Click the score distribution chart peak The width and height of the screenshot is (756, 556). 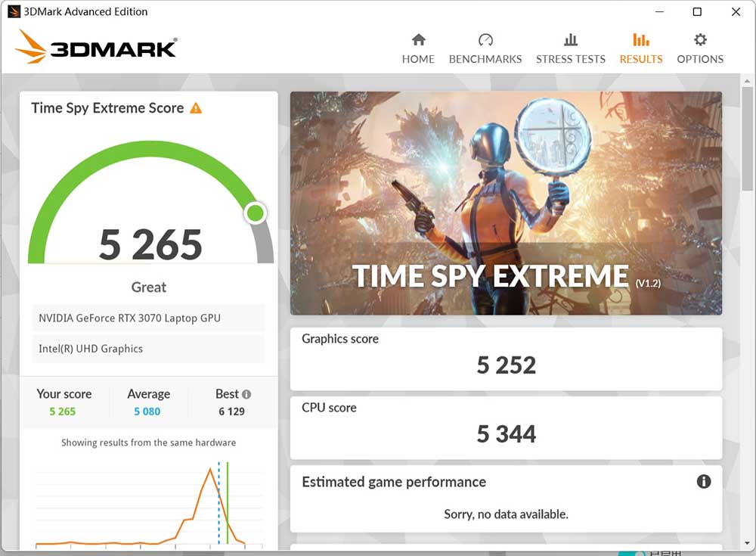pos(210,469)
